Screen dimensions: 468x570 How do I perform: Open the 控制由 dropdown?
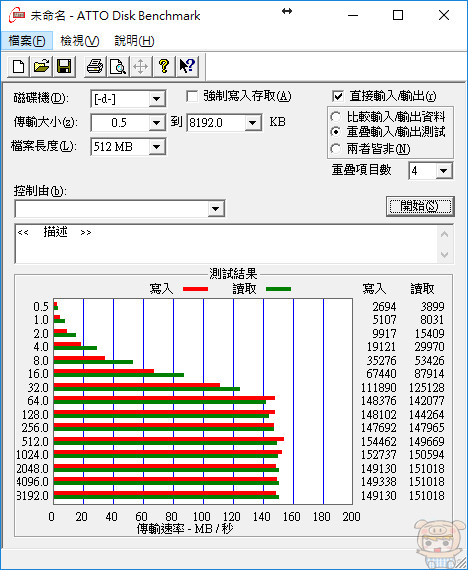(216, 209)
